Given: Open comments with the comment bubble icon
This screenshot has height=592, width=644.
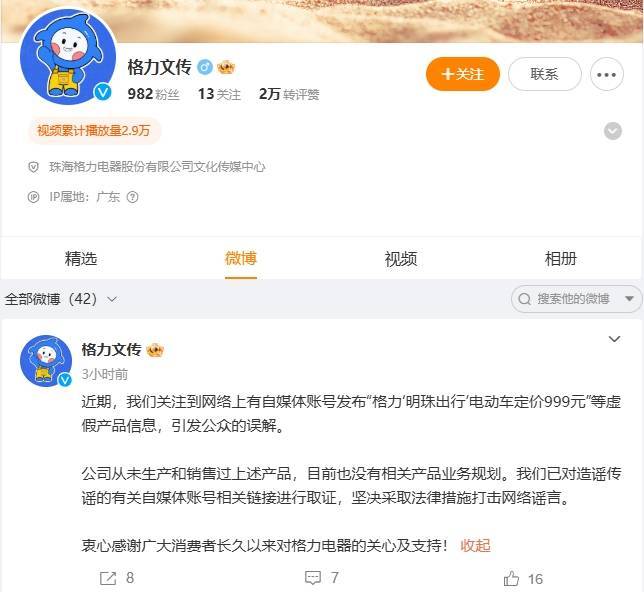Looking at the screenshot, I should click(313, 578).
